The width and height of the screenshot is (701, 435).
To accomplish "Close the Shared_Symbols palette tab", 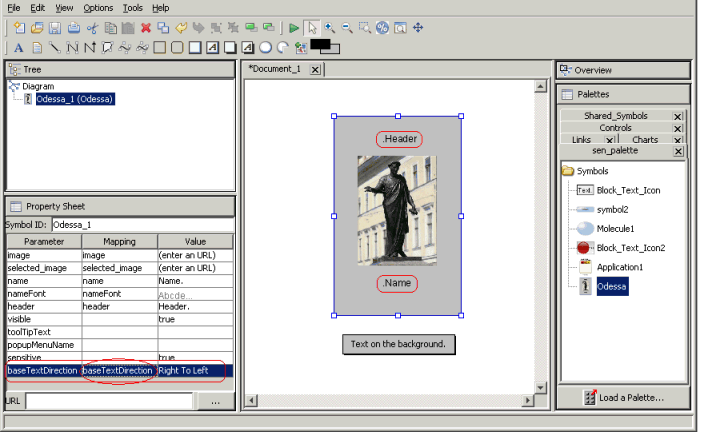I will [677, 116].
